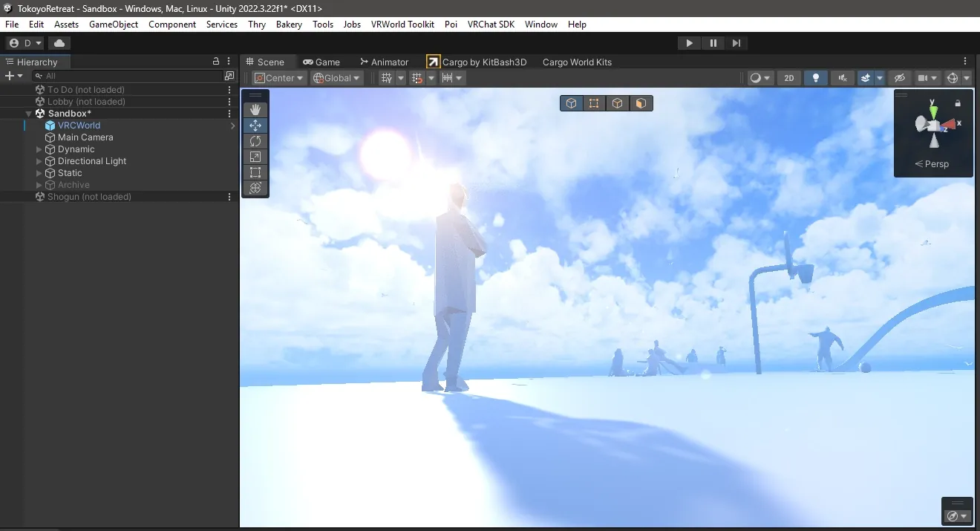The image size is (980, 531).
Task: Open VRCWorld prefab contents chevron
Action: [x=232, y=126]
